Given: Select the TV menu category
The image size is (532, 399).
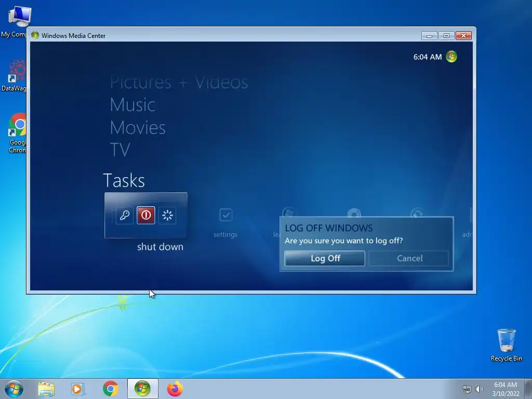Looking at the screenshot, I should coord(120,150).
